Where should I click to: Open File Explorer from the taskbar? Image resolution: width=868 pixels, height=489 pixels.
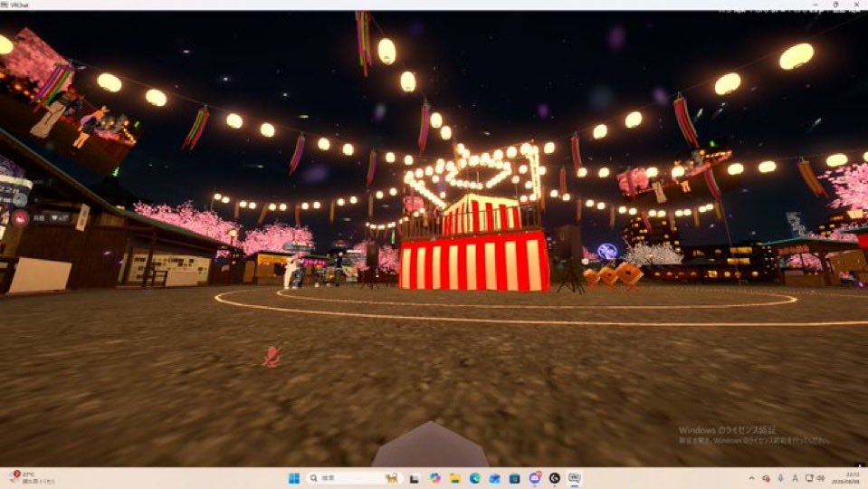coord(455,478)
